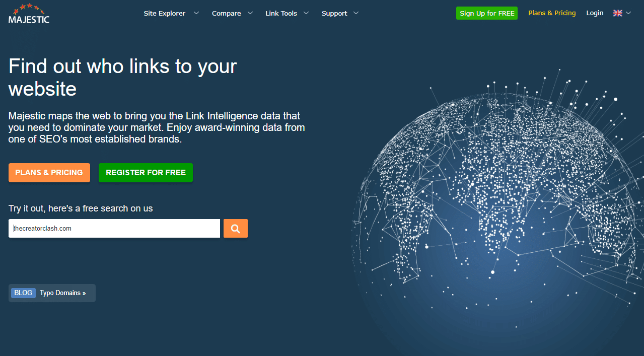Click REGISTER FOR FREE button
The image size is (644, 356).
pos(146,172)
